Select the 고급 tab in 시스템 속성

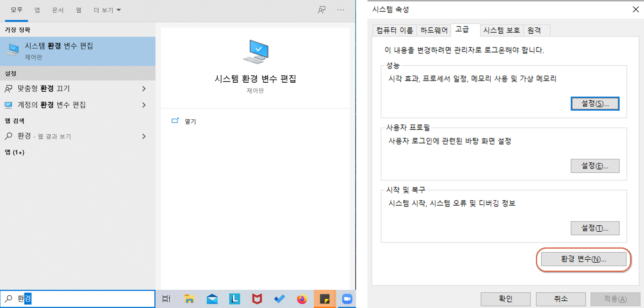pyautogui.click(x=465, y=30)
